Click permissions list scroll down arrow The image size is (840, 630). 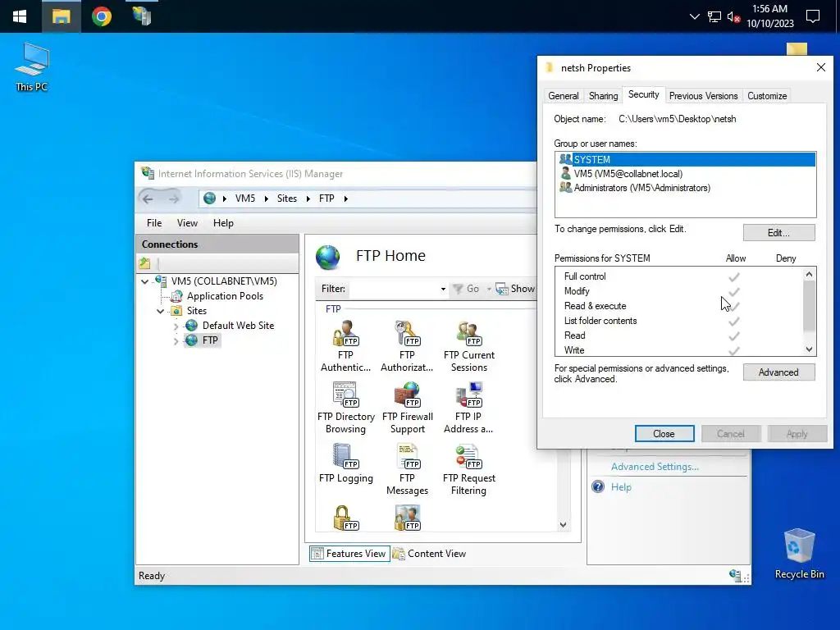pos(809,349)
